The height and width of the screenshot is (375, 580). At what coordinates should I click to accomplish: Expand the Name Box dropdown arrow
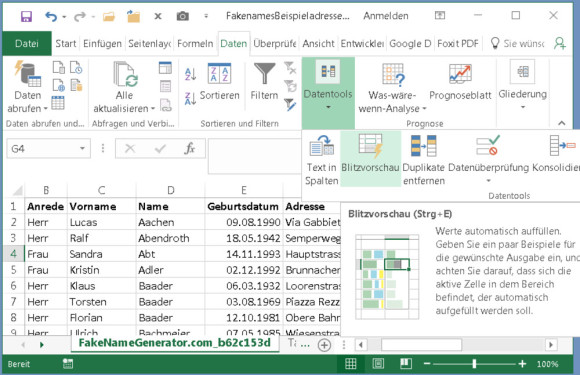coord(82,149)
